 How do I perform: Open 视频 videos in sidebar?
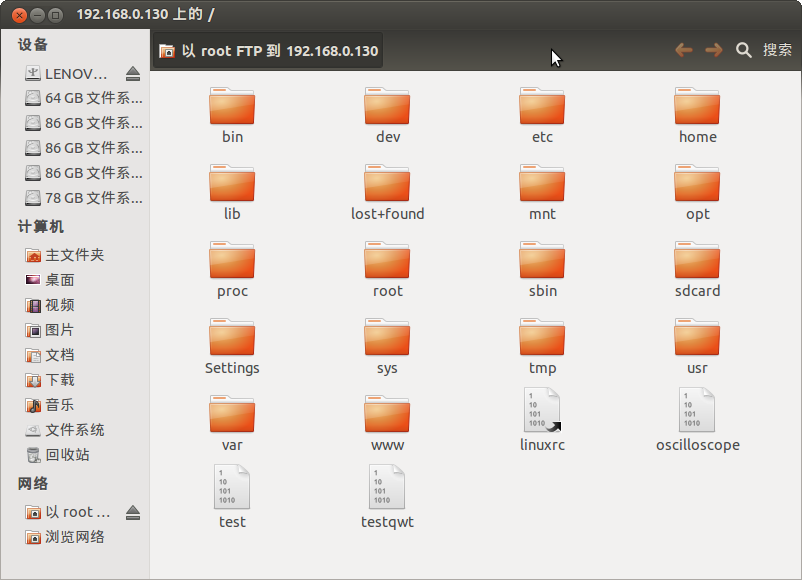coord(50,305)
